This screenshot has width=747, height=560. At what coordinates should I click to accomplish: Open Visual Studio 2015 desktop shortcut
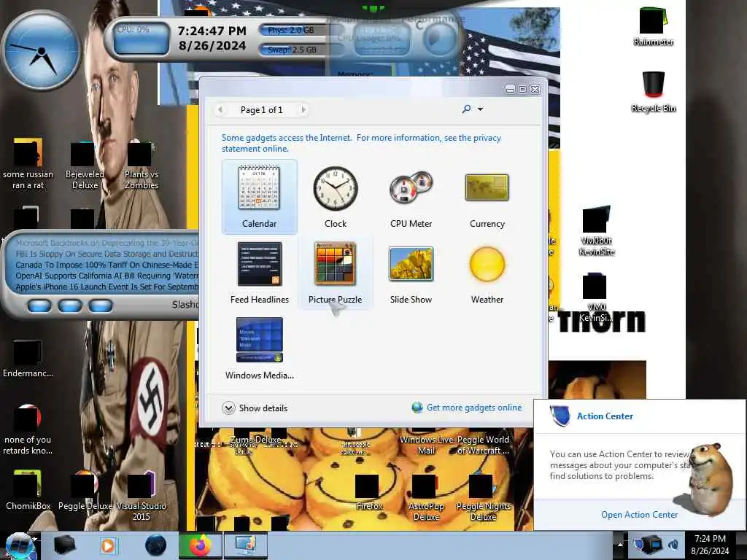coord(141,495)
